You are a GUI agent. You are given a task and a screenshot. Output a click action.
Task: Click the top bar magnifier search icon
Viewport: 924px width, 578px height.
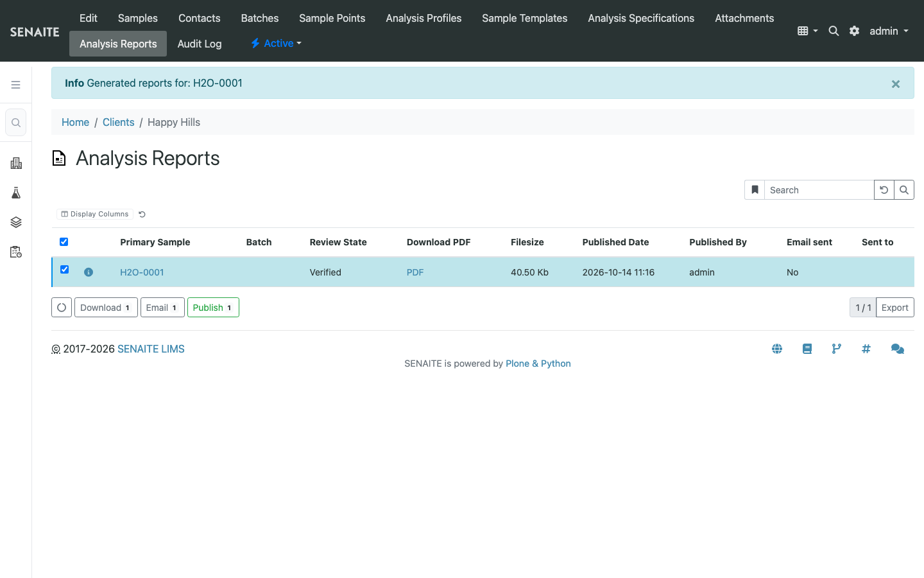834,31
